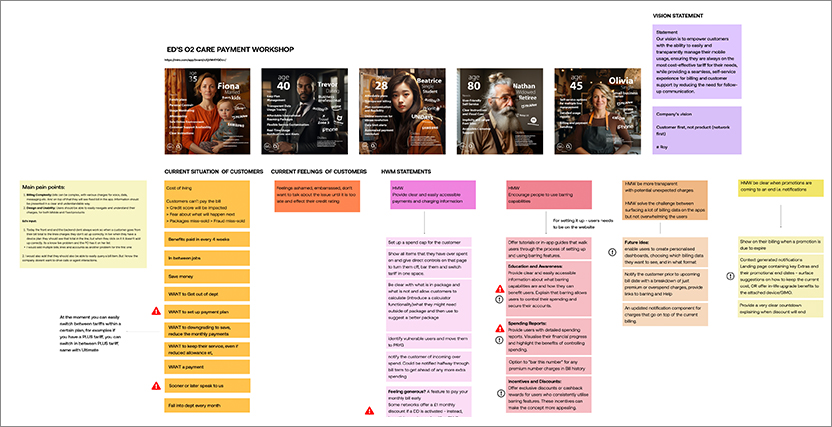
Task: Select the purple Vision Statement sticky note
Action: pyautogui.click(x=697, y=62)
